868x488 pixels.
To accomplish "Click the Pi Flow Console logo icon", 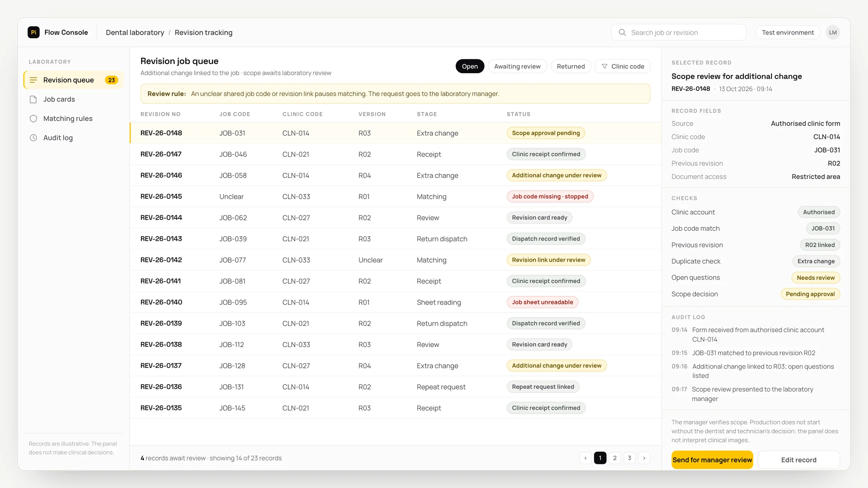I will pos(34,32).
